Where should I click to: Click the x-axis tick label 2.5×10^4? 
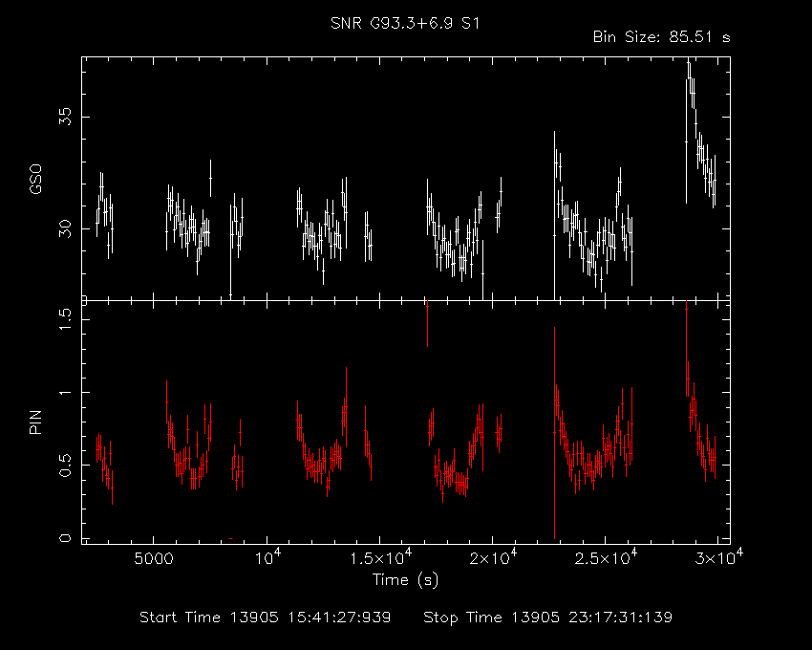606,557
